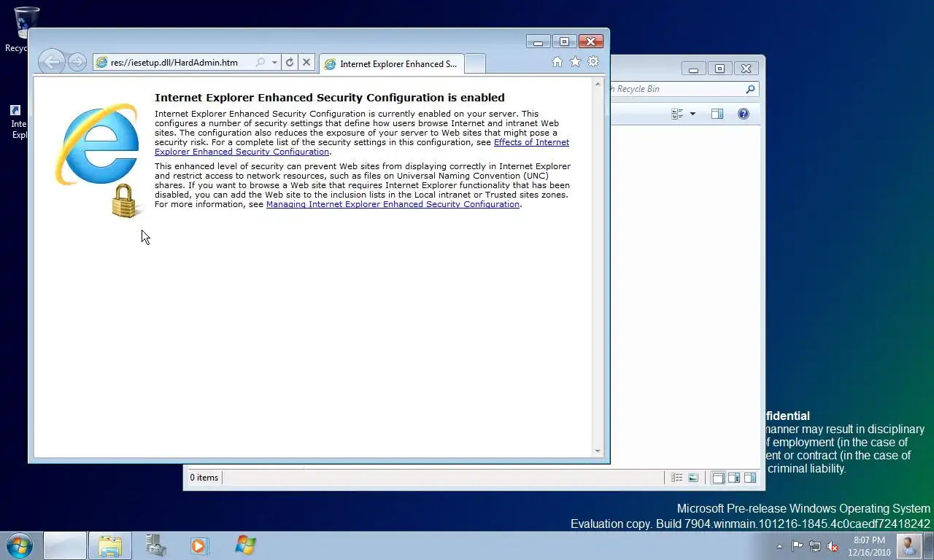Stop loading via the X beside refresh
The width and height of the screenshot is (934, 560).
coord(306,63)
